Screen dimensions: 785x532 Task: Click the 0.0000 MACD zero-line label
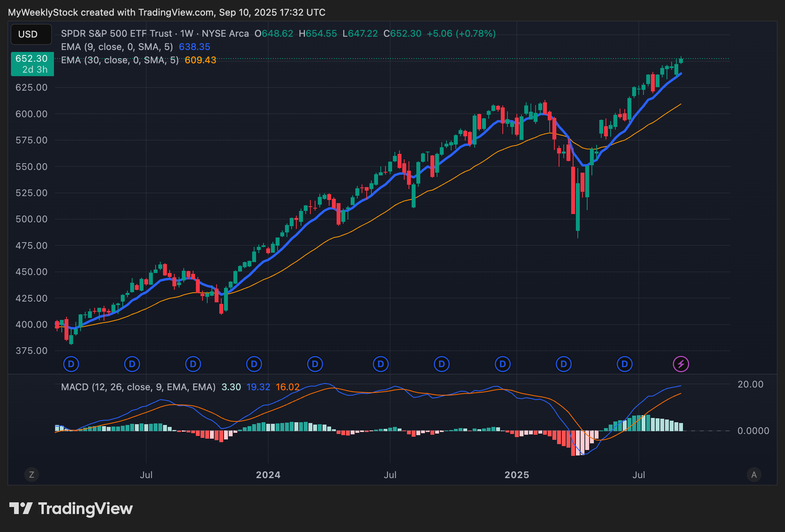click(x=753, y=430)
